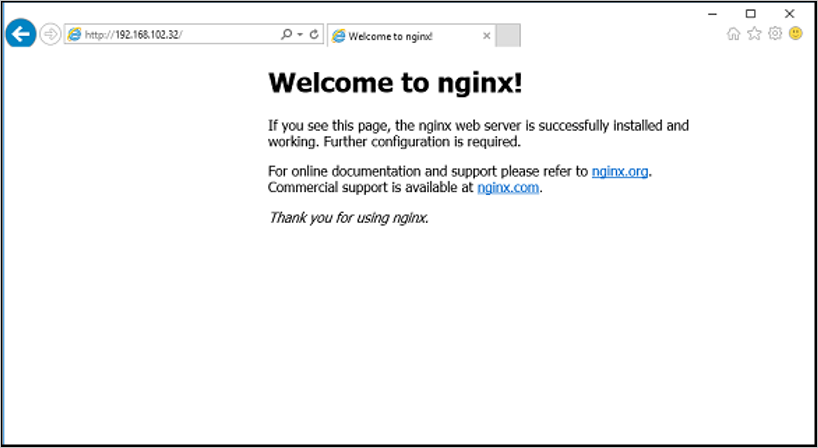This screenshot has height=448, width=818.
Task: Click the 'Further configuration is required' line
Action: 423,142
